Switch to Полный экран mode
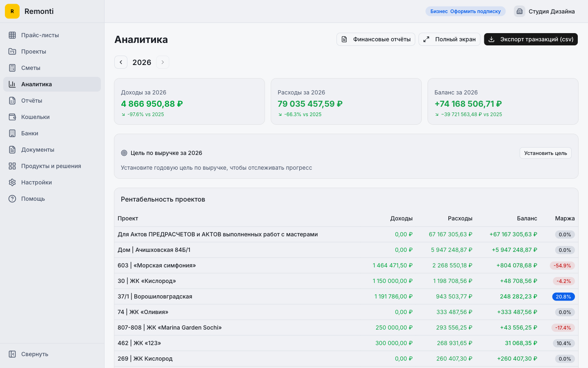This screenshot has width=588, height=368. [449, 39]
